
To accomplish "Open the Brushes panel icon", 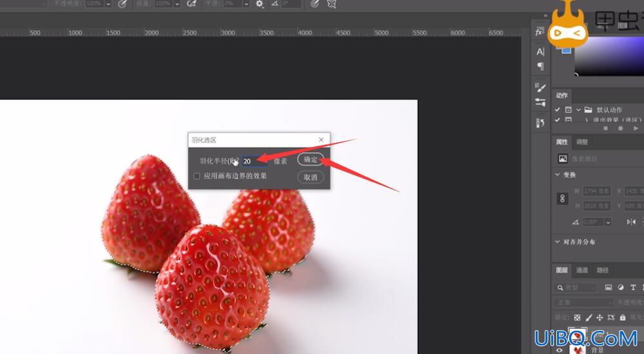I will [x=540, y=87].
